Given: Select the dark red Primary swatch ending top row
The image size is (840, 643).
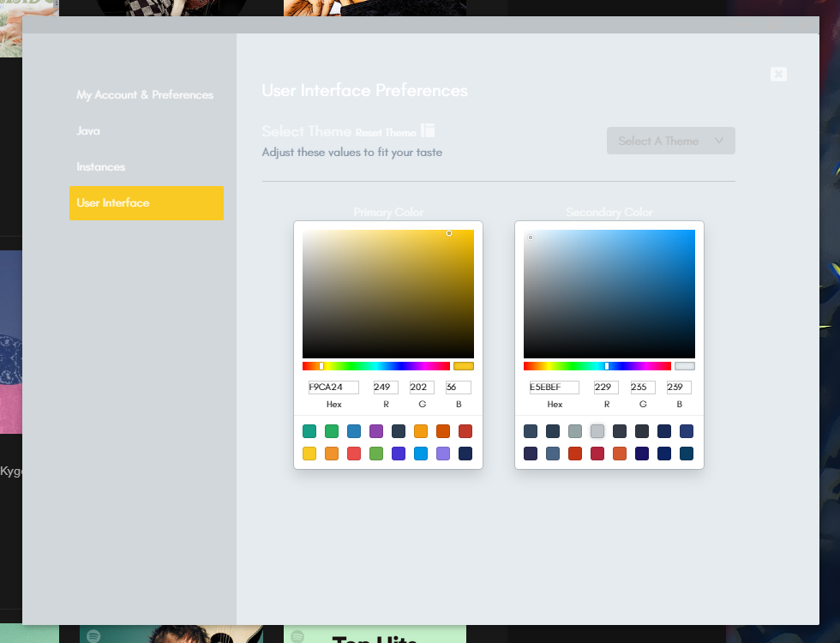Looking at the screenshot, I should tap(465, 430).
